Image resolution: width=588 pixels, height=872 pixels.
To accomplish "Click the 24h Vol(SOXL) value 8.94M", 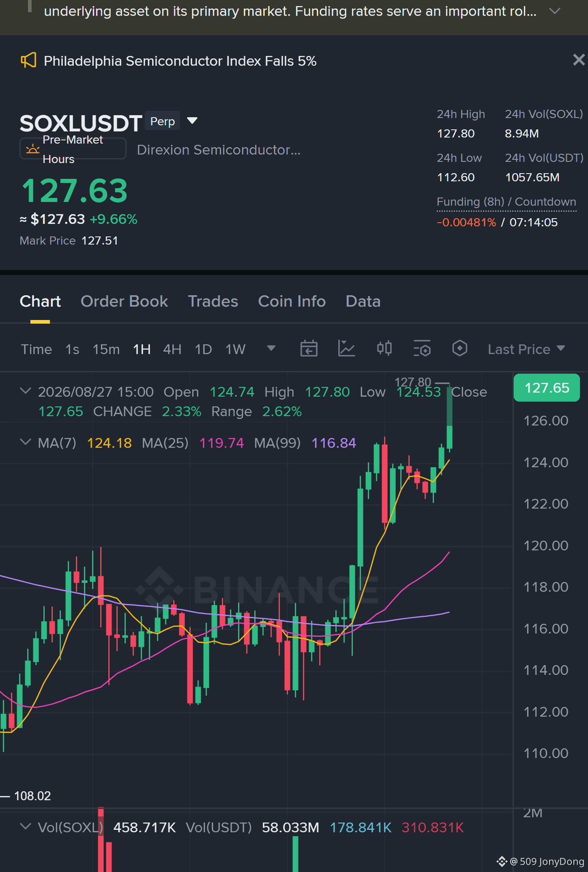I will 522,133.
